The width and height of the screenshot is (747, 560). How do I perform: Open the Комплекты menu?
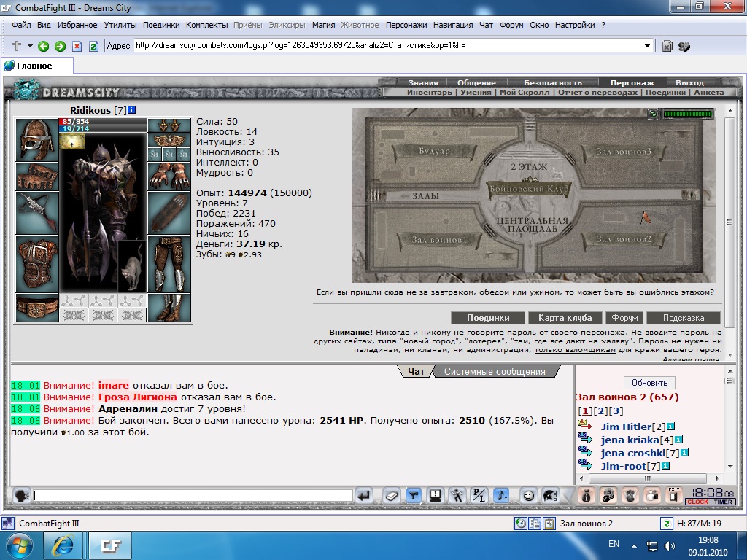click(x=206, y=25)
